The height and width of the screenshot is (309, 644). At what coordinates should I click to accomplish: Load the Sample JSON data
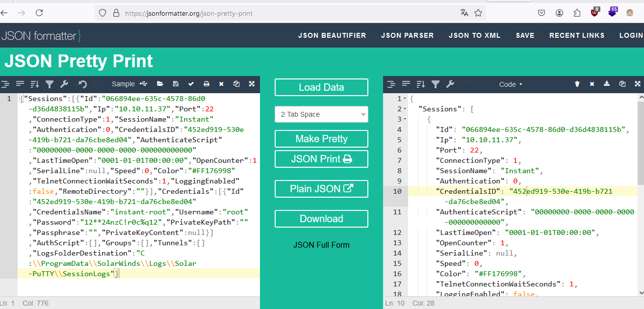pos(123,84)
